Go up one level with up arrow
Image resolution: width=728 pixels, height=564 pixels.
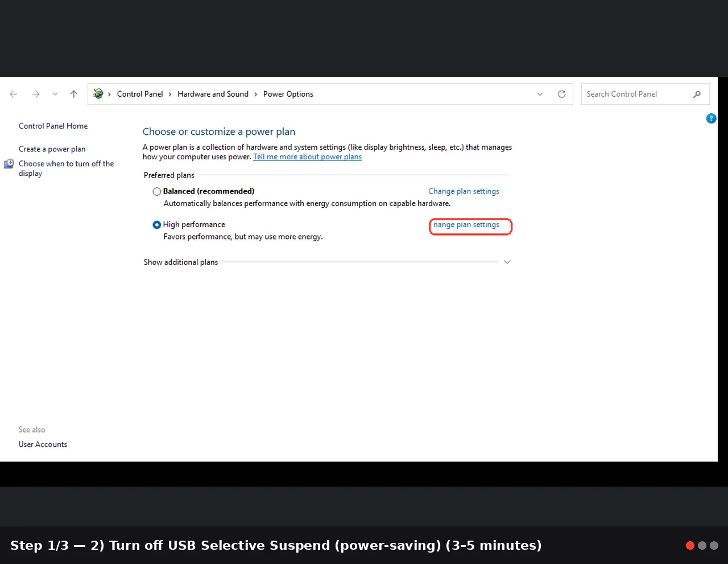[x=74, y=94]
